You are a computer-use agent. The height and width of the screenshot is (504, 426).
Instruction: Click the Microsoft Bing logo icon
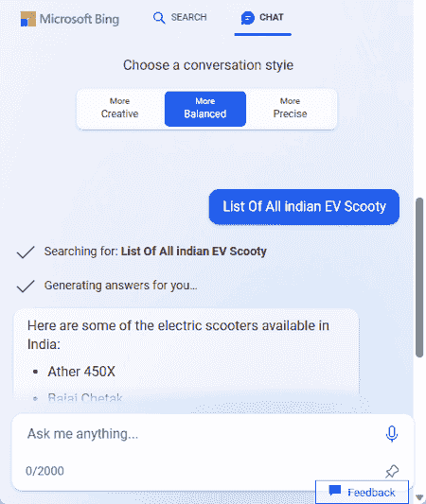tap(28, 19)
